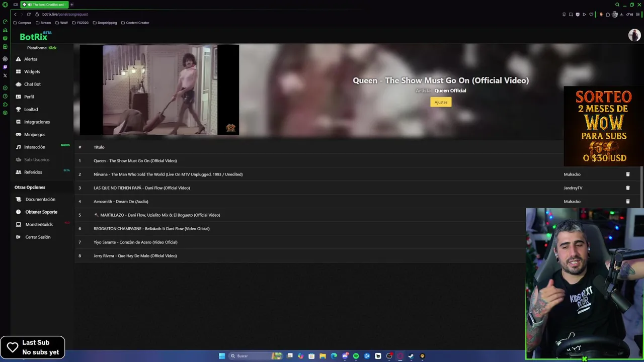Open the Integraciones section
The width and height of the screenshot is (644, 362).
click(37, 122)
